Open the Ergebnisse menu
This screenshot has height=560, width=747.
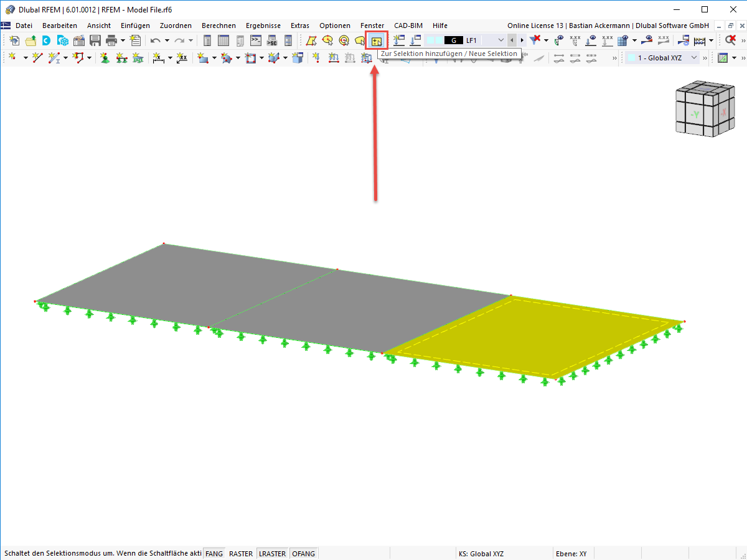pyautogui.click(x=263, y=26)
